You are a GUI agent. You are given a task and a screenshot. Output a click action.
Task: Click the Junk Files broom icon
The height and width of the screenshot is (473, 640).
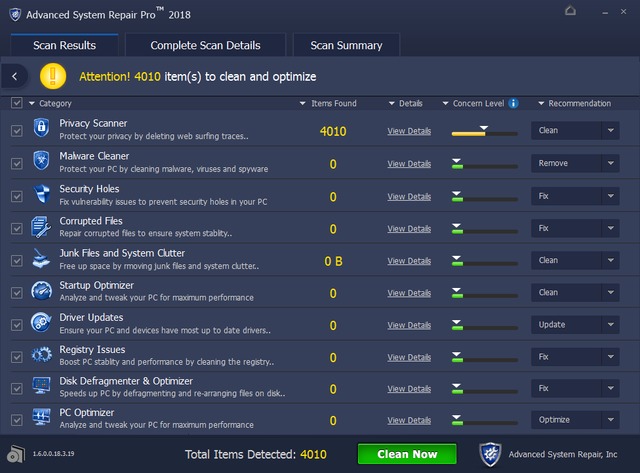click(x=41, y=259)
